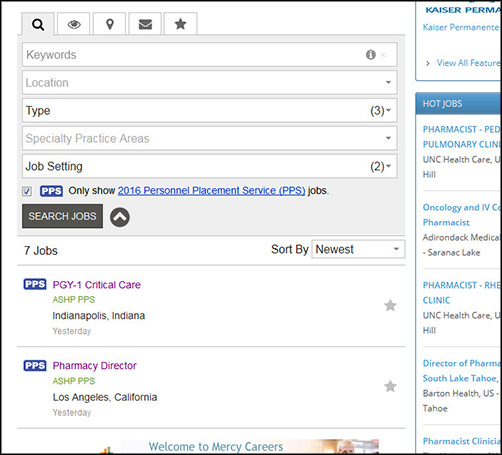
Task: Focus the Keywords input field
Action: point(210,54)
